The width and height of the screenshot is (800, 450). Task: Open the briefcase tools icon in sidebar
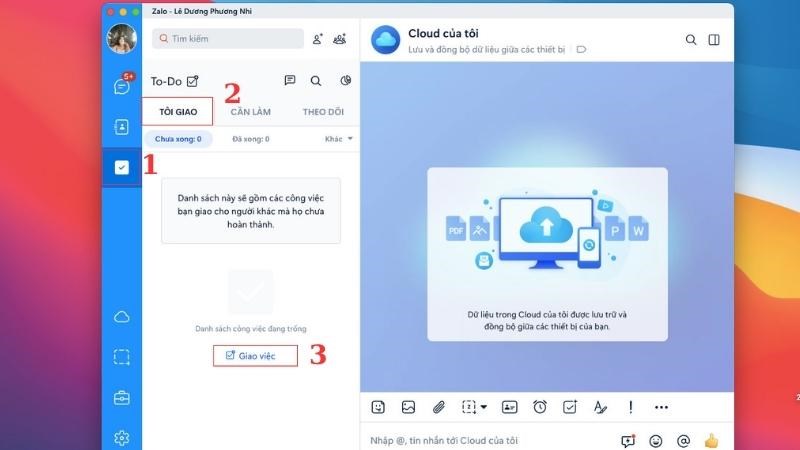click(x=121, y=398)
